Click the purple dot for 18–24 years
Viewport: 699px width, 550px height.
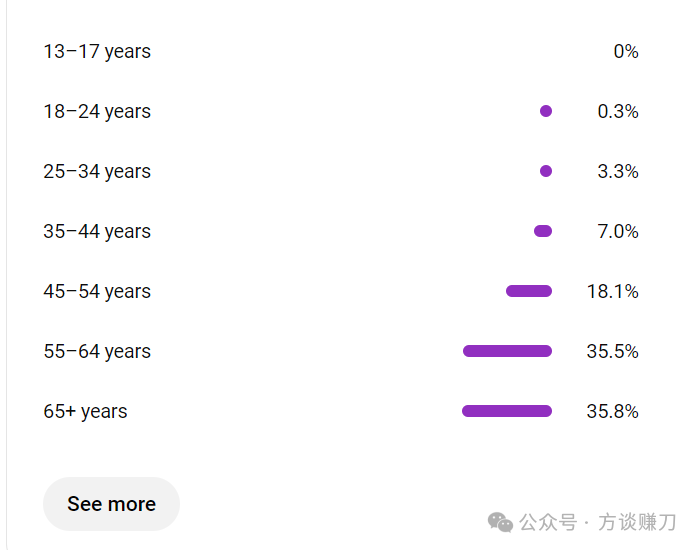pyautogui.click(x=546, y=111)
